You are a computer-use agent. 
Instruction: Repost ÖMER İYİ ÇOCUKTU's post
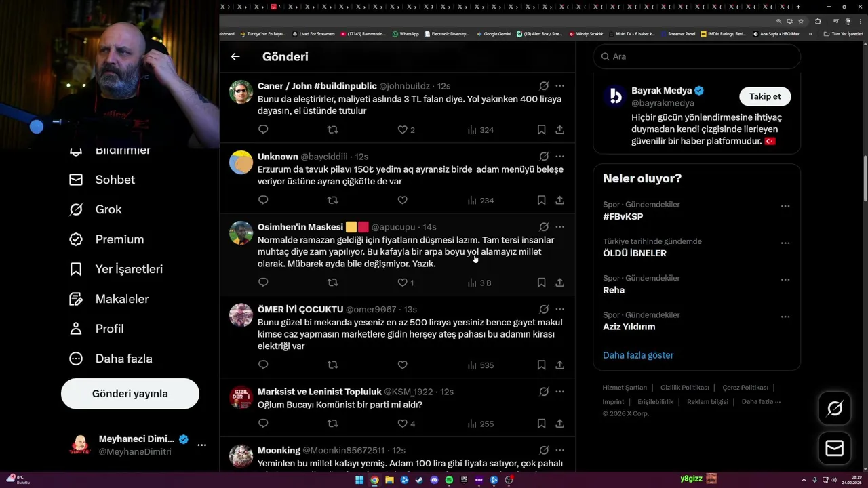(332, 365)
